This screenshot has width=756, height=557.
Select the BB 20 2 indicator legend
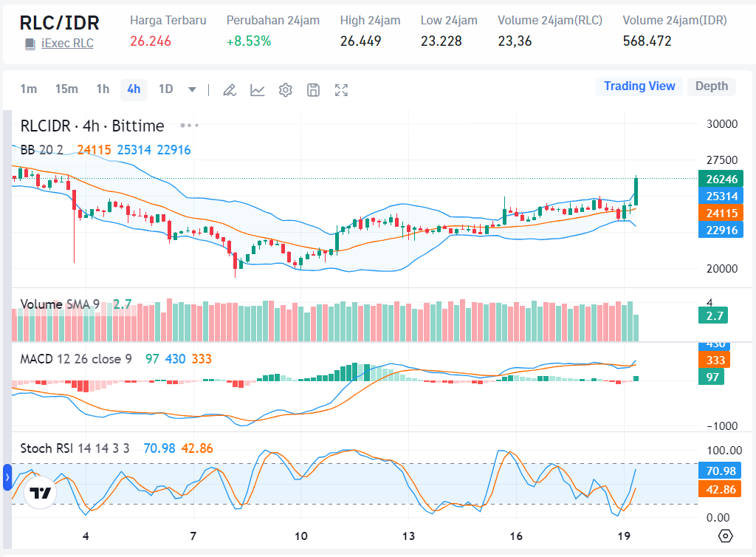41,150
